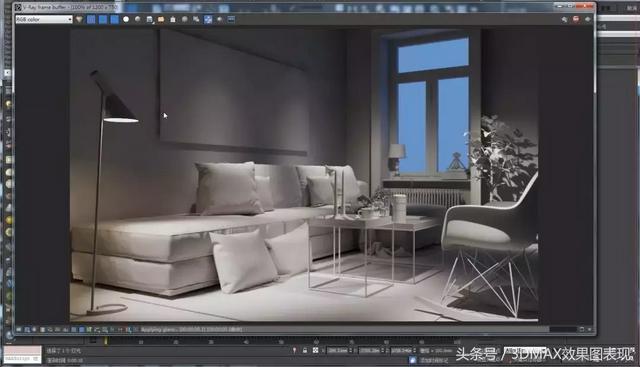Toggle the red channel button
The image size is (640, 367).
(x=91, y=19)
